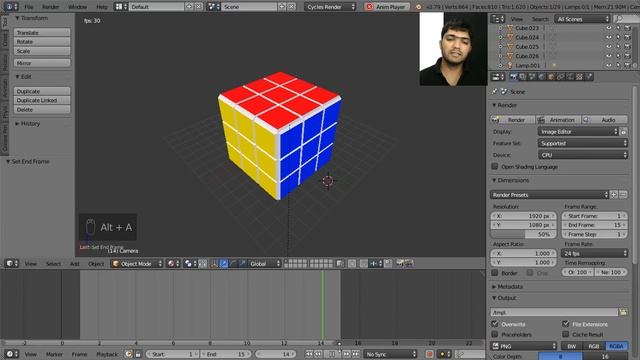Enable the Open Shading Language checkbox
This screenshot has height=360, width=640.
coord(495,167)
